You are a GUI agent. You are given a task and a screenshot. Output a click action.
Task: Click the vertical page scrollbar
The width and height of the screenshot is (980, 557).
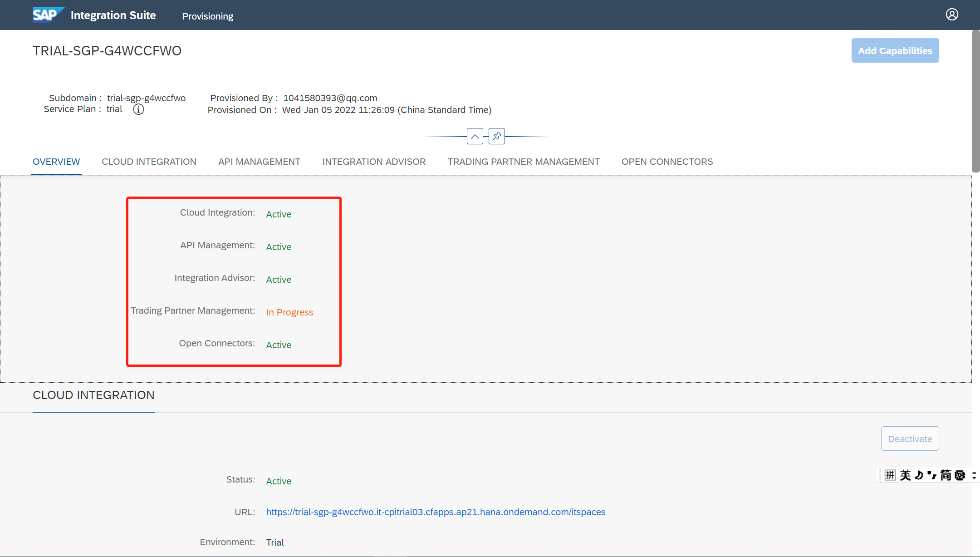(x=975, y=102)
